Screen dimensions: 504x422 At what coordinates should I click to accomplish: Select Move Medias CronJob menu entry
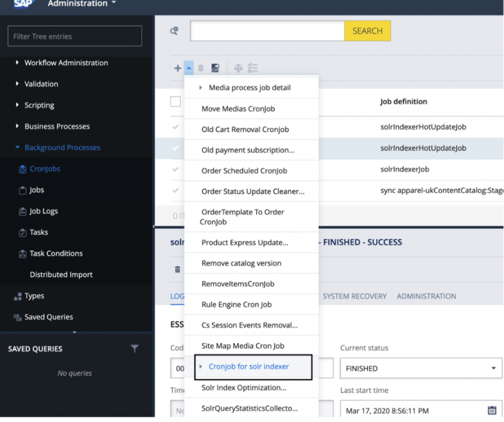(251, 109)
